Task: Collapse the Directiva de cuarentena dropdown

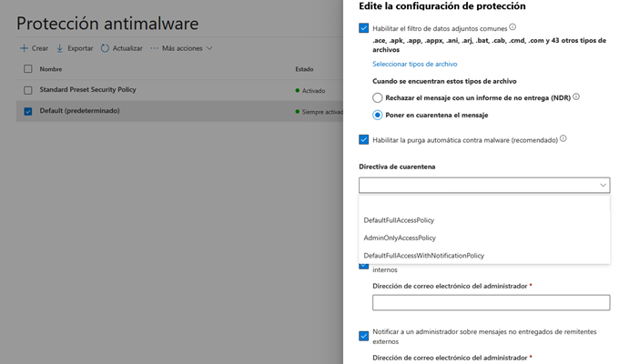Action: click(x=604, y=185)
